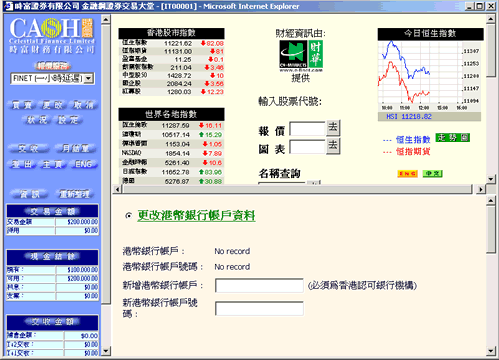The image size is (499, 360).
Task: Click the 登出 logout button
Action: (x=22, y=164)
